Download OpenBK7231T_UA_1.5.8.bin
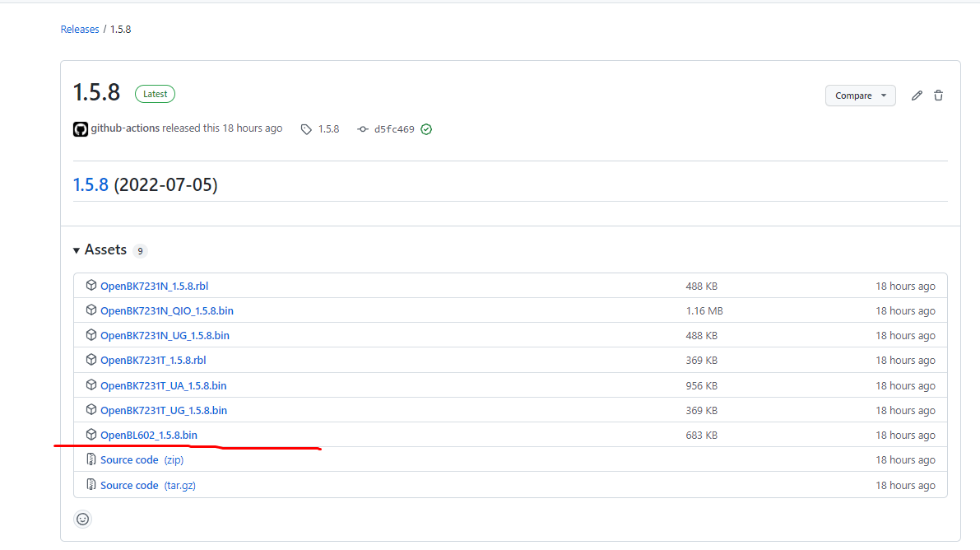 click(163, 385)
